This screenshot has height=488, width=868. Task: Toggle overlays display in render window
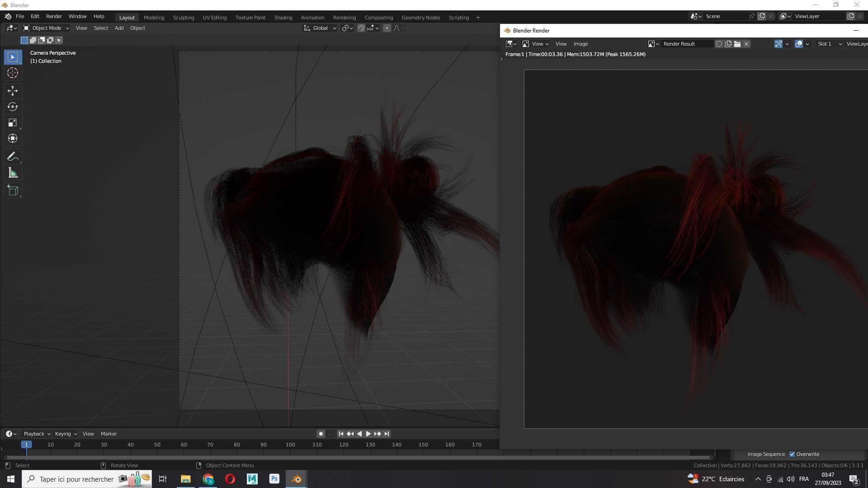point(799,44)
